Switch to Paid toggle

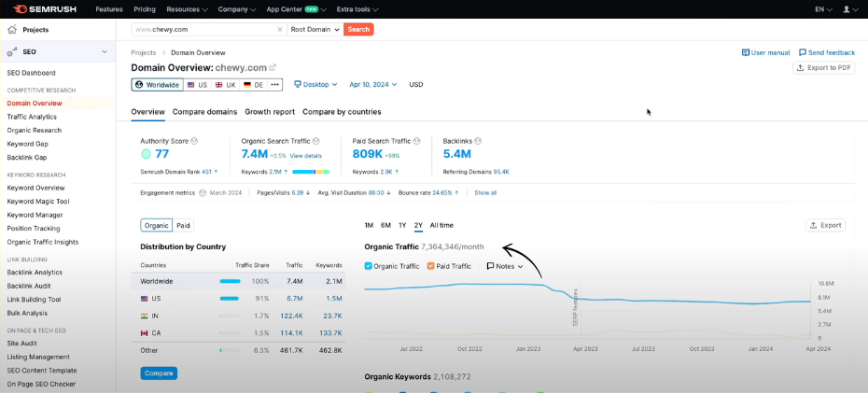click(183, 225)
